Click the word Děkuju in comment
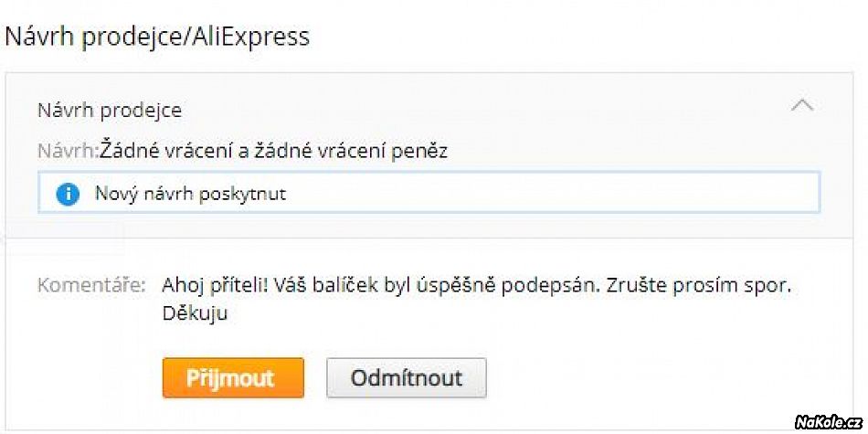 click(x=195, y=313)
